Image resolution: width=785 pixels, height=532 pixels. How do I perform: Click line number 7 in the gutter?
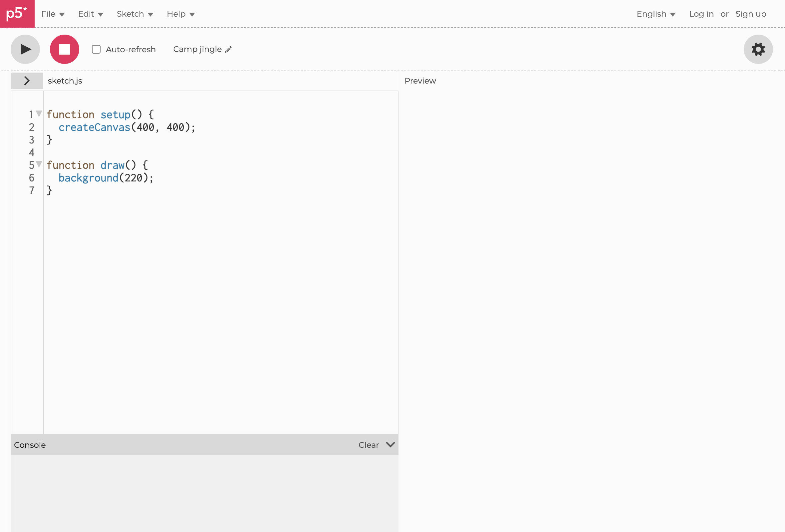click(x=32, y=190)
